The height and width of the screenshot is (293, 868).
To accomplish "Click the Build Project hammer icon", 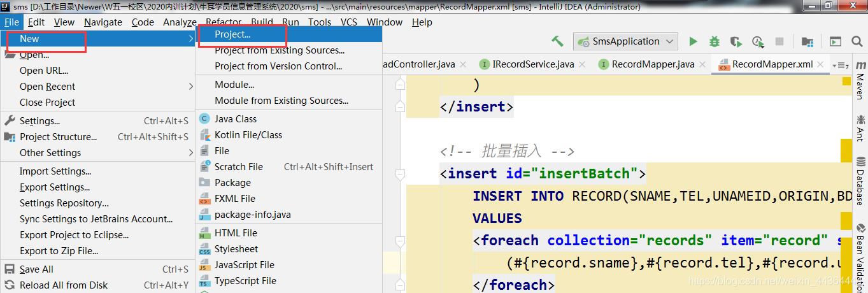I will click(x=557, y=41).
